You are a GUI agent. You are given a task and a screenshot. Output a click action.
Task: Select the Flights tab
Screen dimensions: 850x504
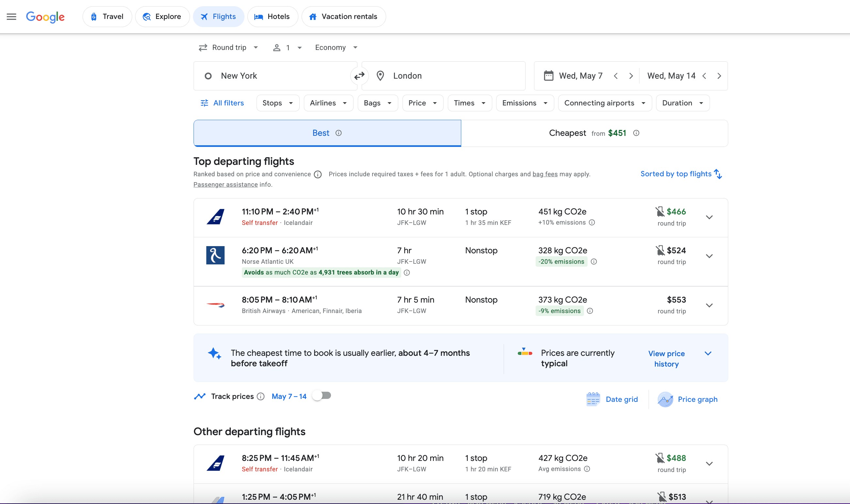pos(219,17)
